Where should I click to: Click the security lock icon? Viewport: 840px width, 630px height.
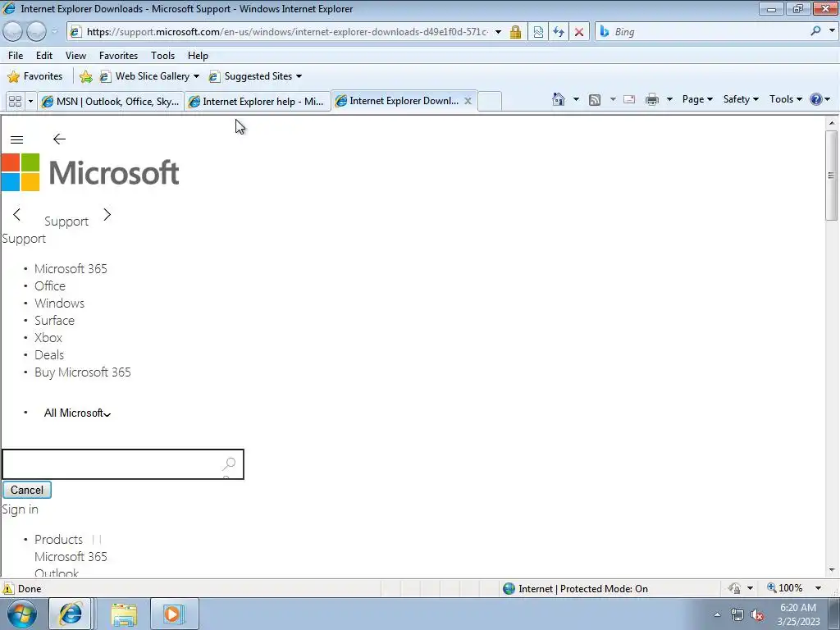pyautogui.click(x=515, y=32)
